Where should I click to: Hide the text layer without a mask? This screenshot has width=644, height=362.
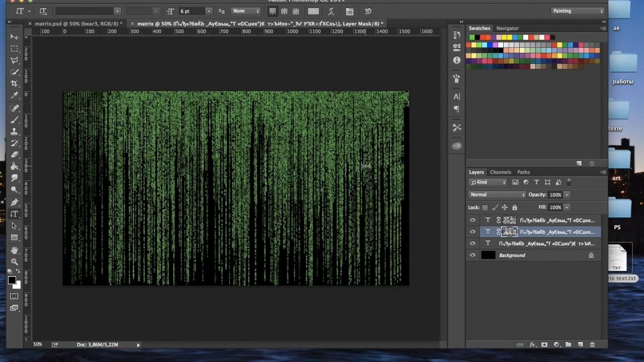472,243
